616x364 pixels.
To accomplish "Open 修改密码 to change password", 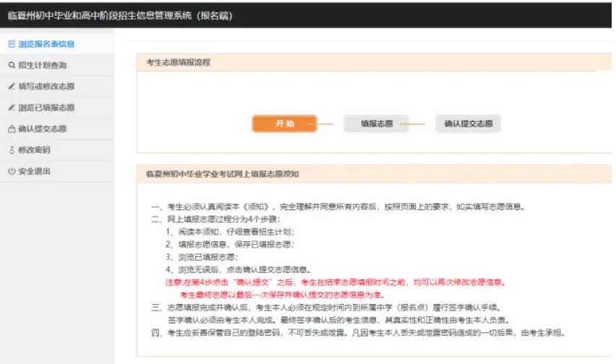I will coord(35,150).
